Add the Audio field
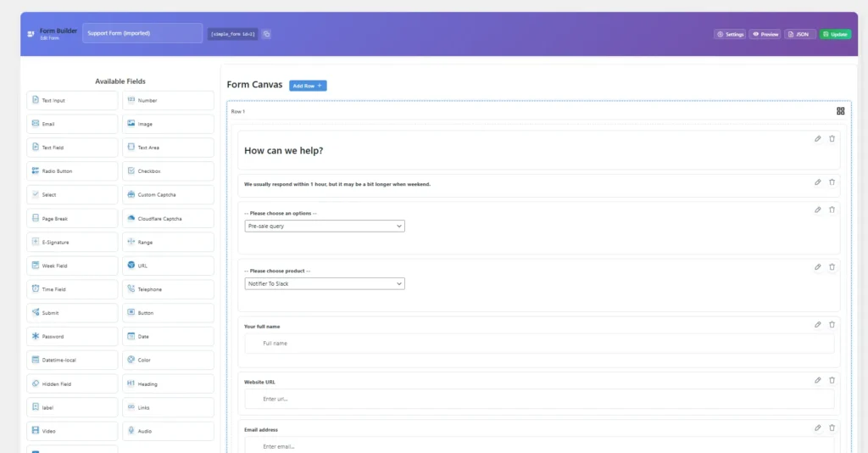The width and height of the screenshot is (868, 453). pyautogui.click(x=169, y=431)
